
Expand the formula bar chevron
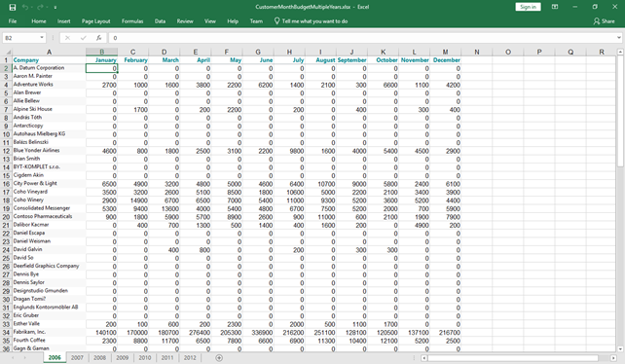click(618, 38)
